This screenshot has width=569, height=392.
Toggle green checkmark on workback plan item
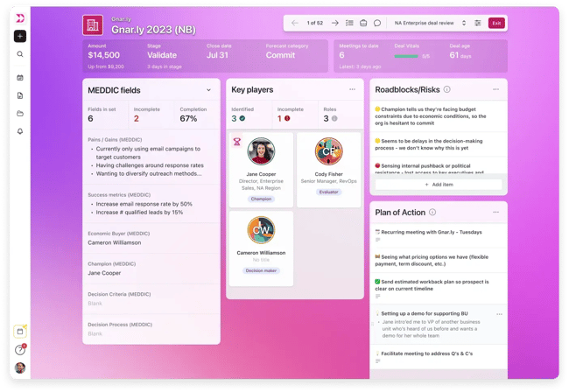coord(377,282)
